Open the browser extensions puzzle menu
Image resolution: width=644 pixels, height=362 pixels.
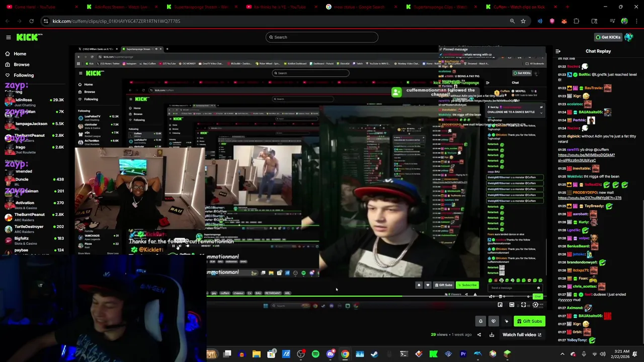577,21
